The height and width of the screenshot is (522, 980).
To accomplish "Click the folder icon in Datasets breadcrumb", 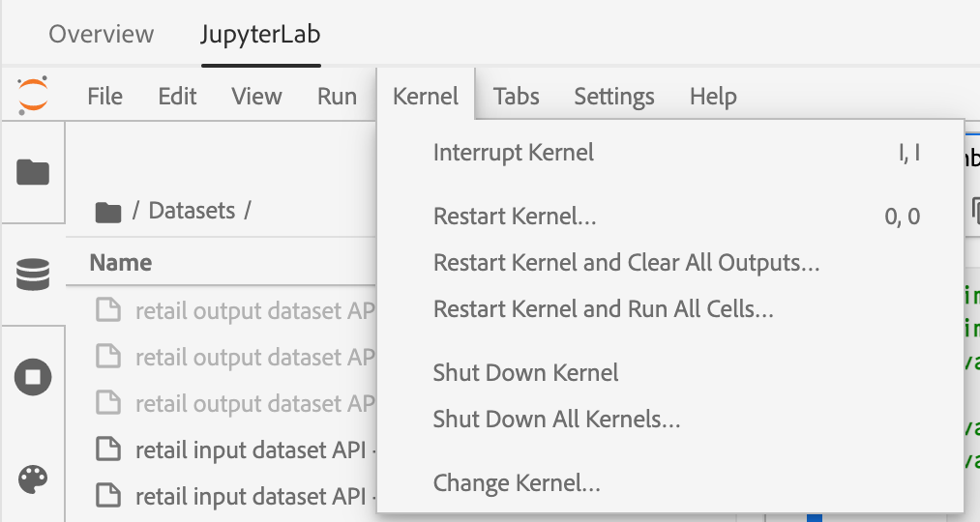I will (x=108, y=212).
